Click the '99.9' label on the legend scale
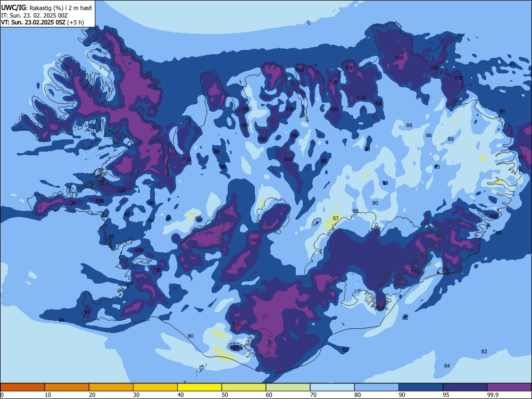The width and height of the screenshot is (532, 399). (x=493, y=395)
